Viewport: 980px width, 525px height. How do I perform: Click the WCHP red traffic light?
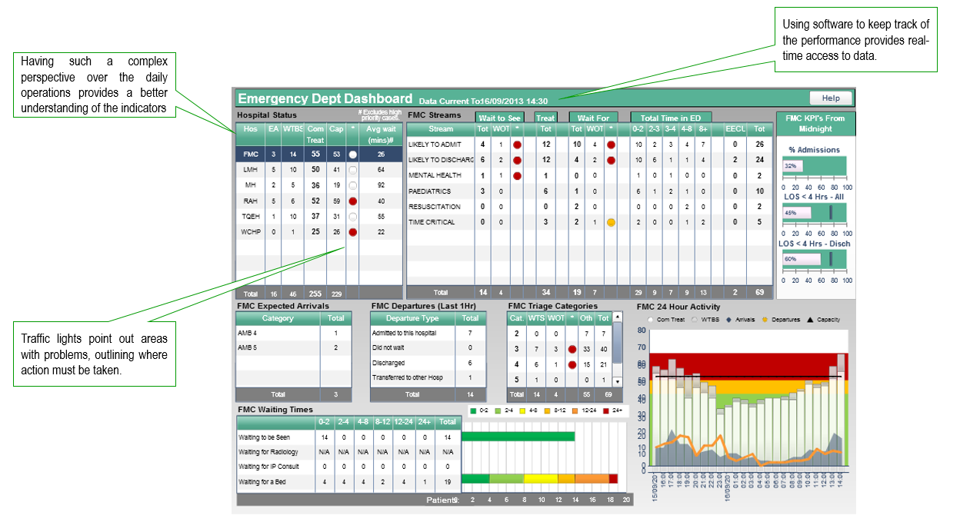click(x=352, y=231)
